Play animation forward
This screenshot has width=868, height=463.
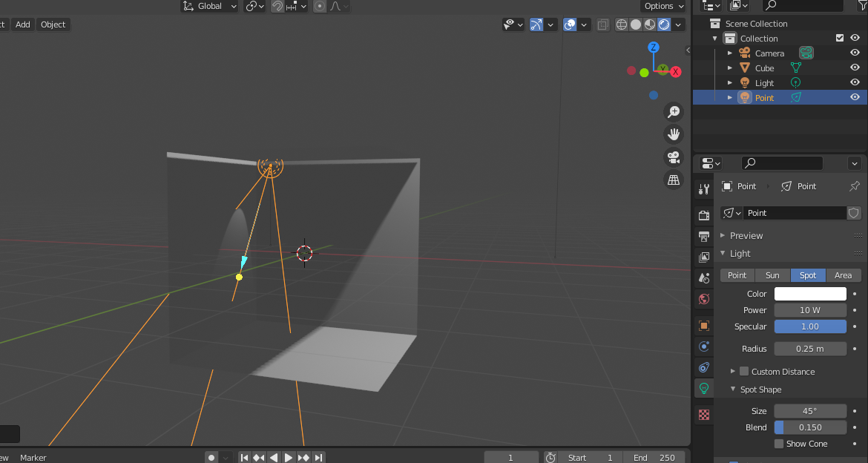pyautogui.click(x=289, y=458)
